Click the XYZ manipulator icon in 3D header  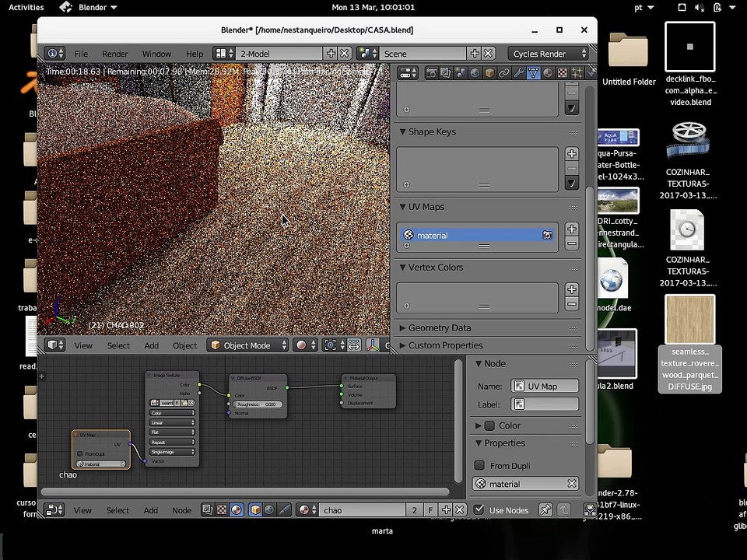pos(373,345)
